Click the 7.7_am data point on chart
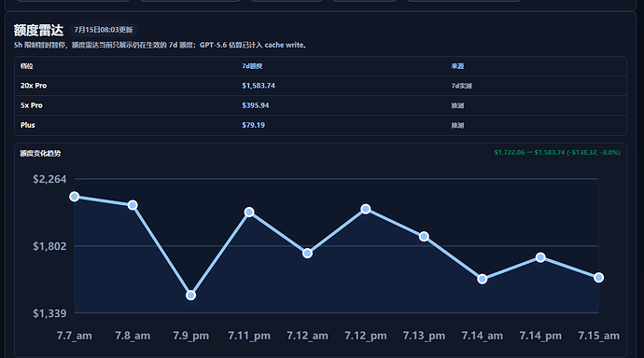 (x=75, y=197)
